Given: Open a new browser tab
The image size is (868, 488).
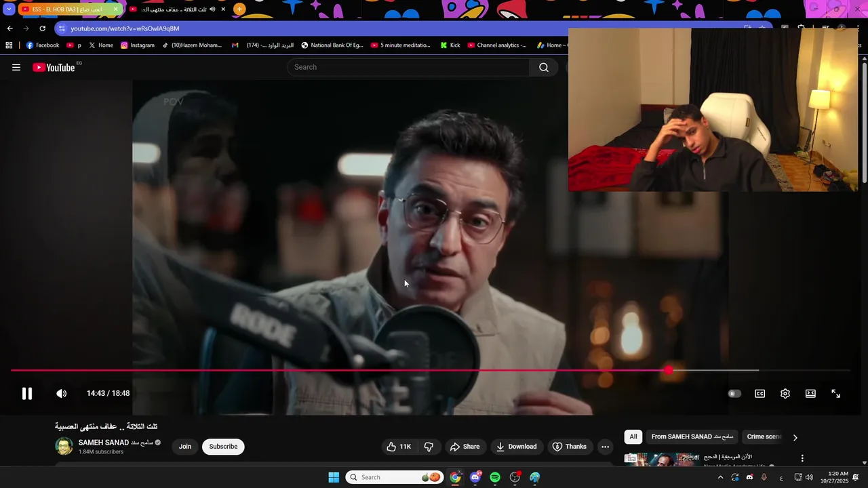Looking at the screenshot, I should [239, 9].
